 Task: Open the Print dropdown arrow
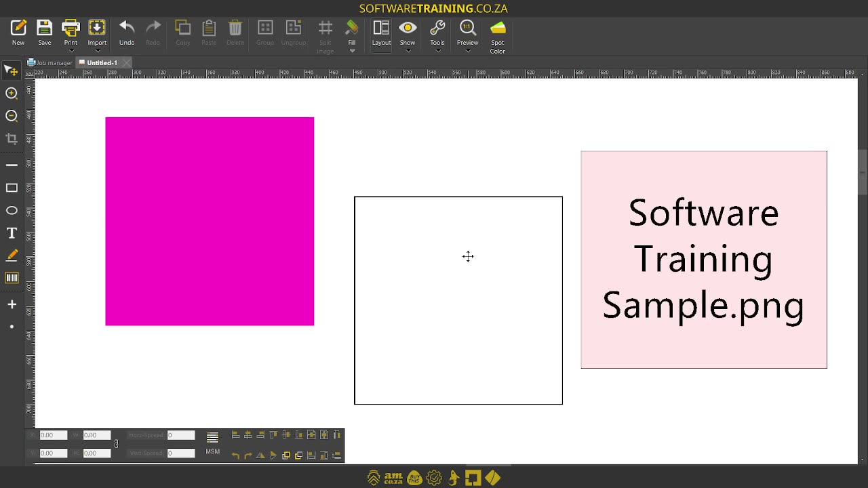pyautogui.click(x=71, y=51)
